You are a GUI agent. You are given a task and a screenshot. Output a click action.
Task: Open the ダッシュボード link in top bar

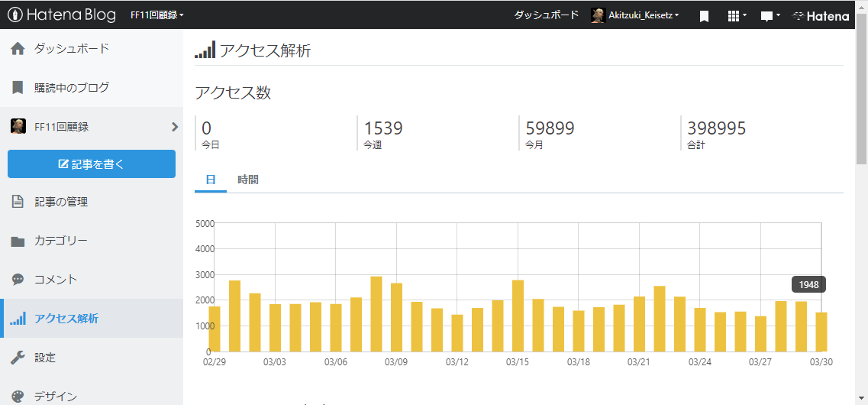tap(547, 15)
